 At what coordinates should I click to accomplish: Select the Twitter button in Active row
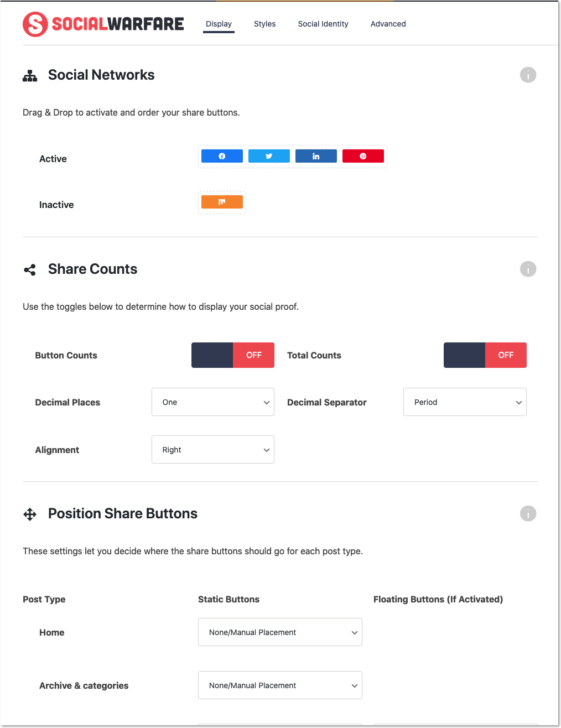269,156
